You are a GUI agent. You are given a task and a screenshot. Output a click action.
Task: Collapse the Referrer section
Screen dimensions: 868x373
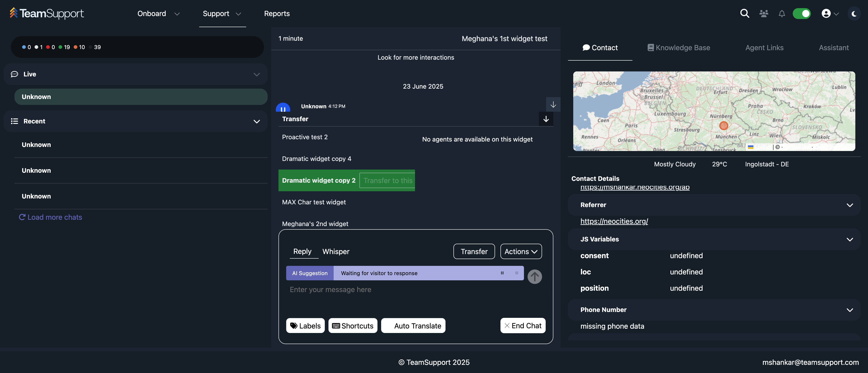coord(849,205)
